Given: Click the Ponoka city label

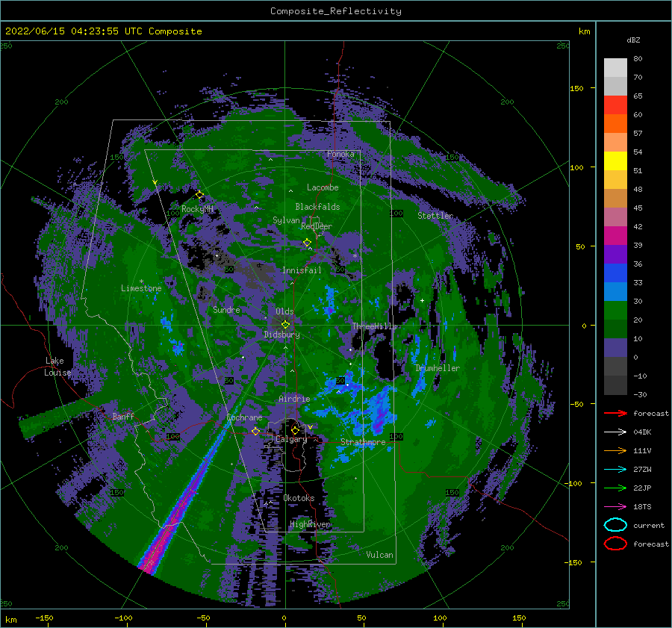Looking at the screenshot, I should point(340,154).
